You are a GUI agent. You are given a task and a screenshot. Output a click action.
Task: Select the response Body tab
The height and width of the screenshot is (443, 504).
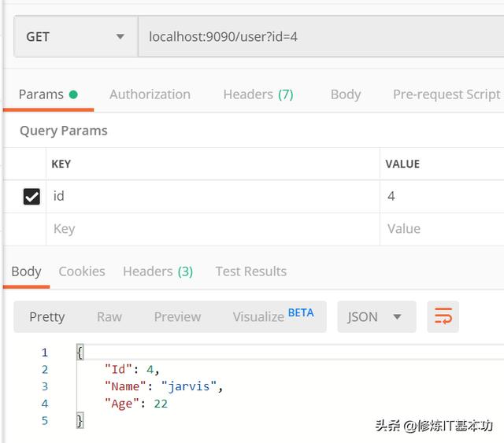(x=26, y=271)
